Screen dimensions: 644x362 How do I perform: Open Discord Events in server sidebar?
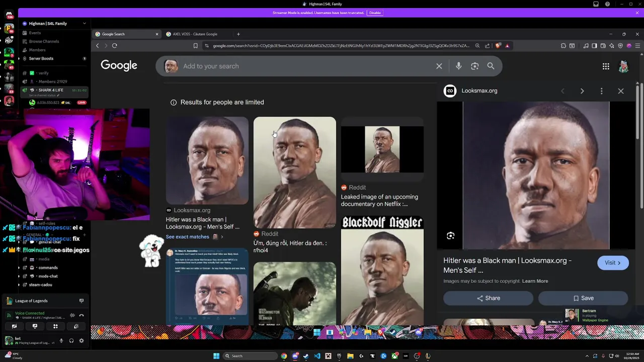(35, 33)
